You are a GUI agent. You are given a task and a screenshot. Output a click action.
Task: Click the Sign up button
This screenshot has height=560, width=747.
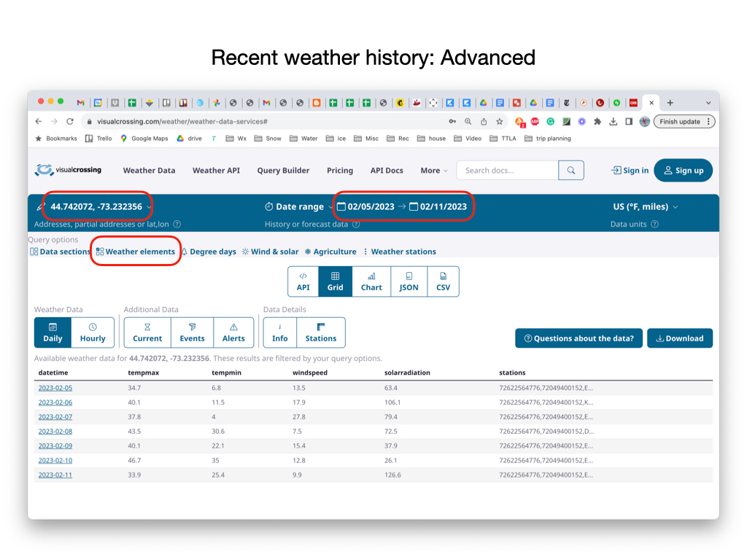(683, 171)
